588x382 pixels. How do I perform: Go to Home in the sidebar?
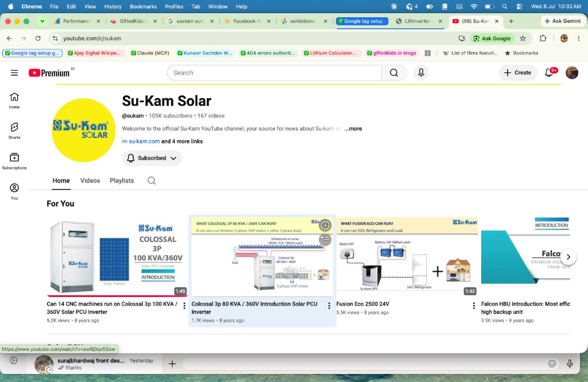(x=14, y=101)
